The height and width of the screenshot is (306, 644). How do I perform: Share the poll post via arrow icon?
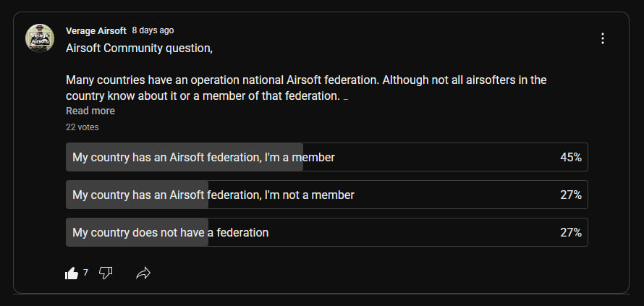(x=143, y=273)
